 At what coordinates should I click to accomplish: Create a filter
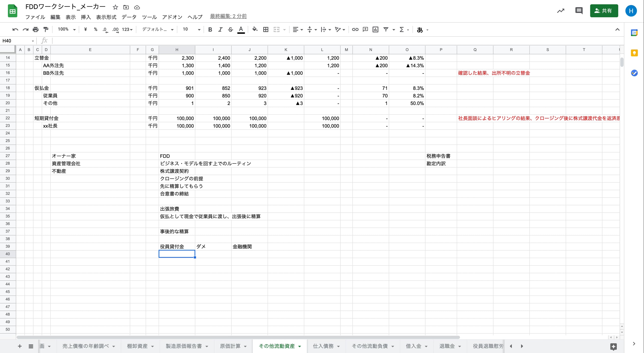(x=386, y=29)
